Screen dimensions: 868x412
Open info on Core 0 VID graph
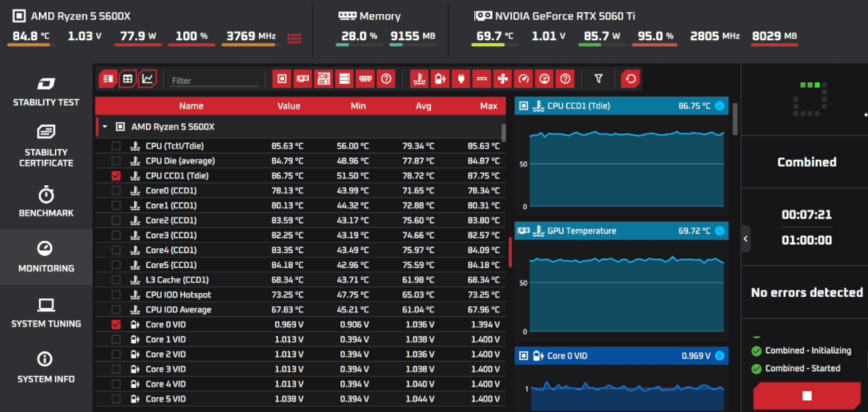[x=720, y=356]
